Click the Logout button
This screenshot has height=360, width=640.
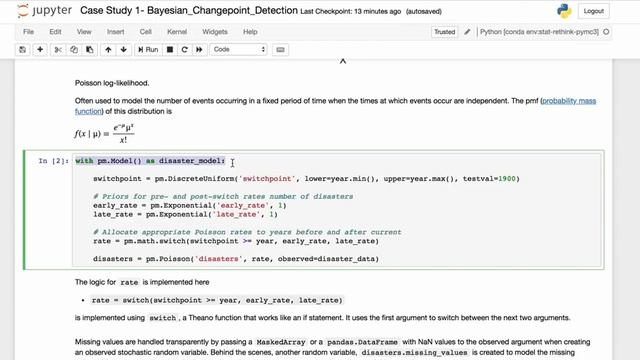[x=593, y=11]
